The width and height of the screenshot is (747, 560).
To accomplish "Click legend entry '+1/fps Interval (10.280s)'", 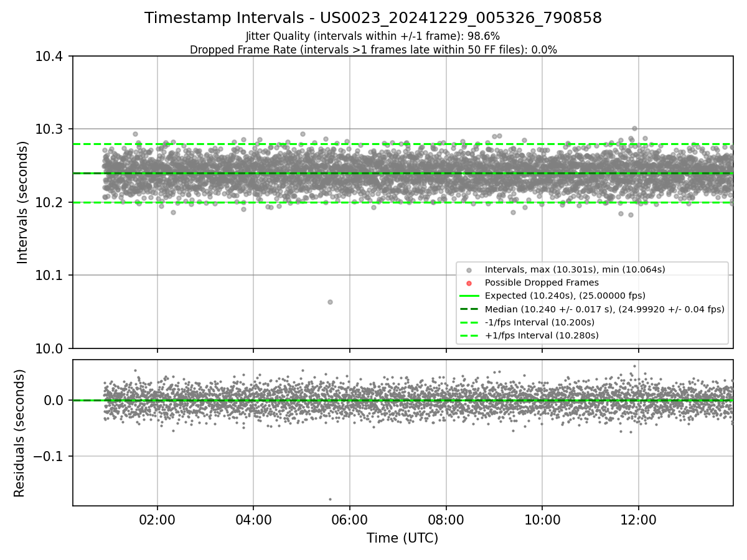I will coord(542,335).
